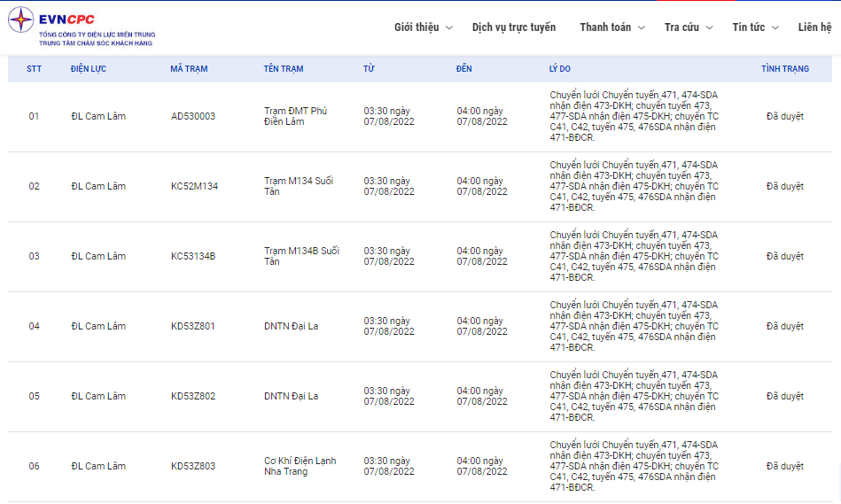Click the Cơ Khí Điện Lạnh Nha Trang name
841x504 pixels.
pos(300,466)
